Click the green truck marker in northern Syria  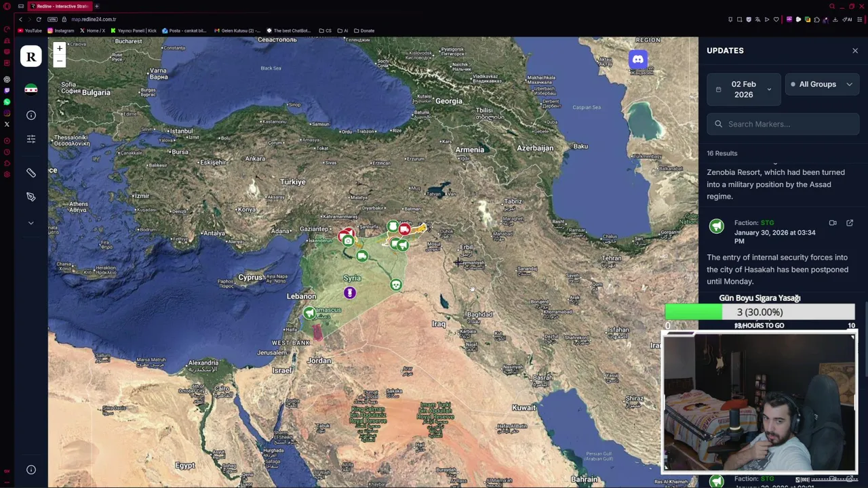(362, 256)
